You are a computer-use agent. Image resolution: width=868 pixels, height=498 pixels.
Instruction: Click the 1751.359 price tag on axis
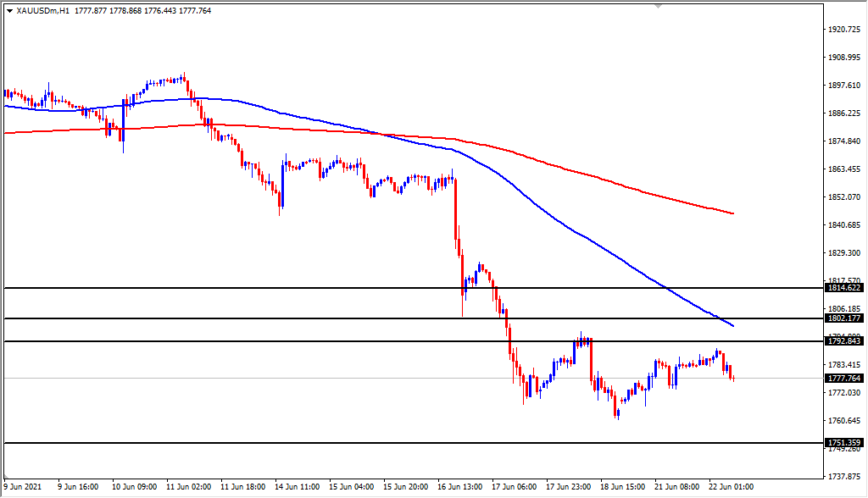coord(843,443)
